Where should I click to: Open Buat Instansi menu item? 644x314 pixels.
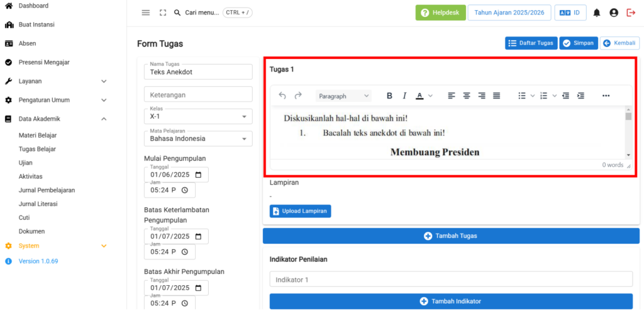pos(36,24)
